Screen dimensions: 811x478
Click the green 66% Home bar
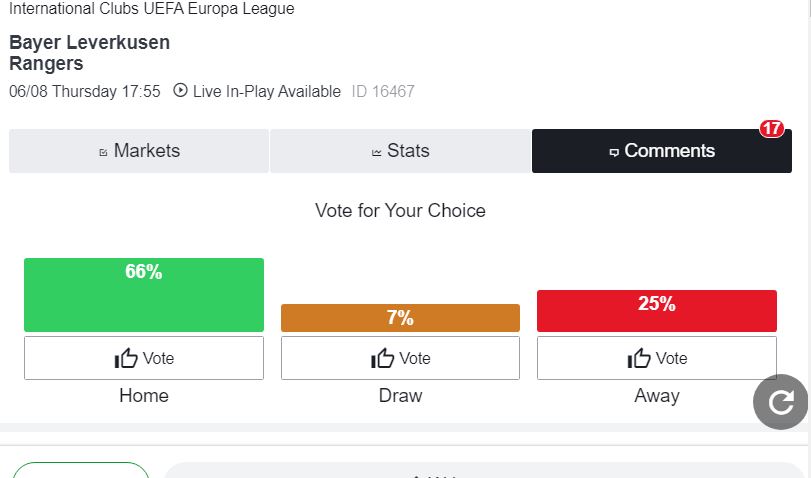144,295
